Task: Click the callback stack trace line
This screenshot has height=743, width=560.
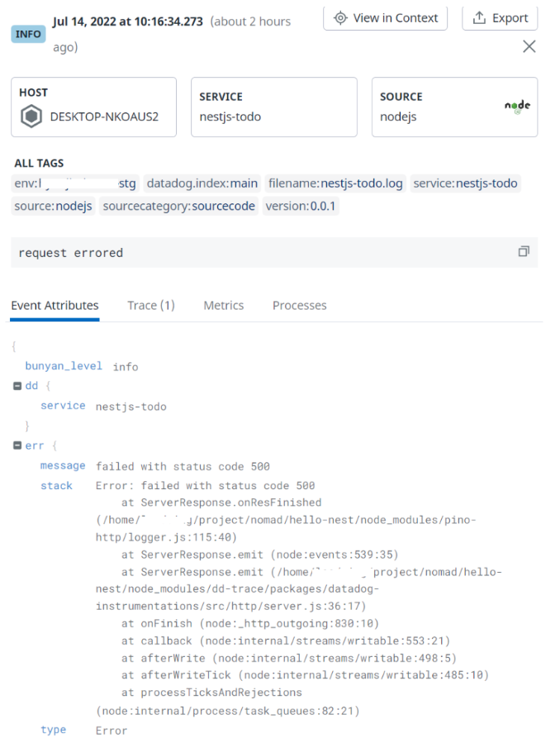Action: pos(286,641)
